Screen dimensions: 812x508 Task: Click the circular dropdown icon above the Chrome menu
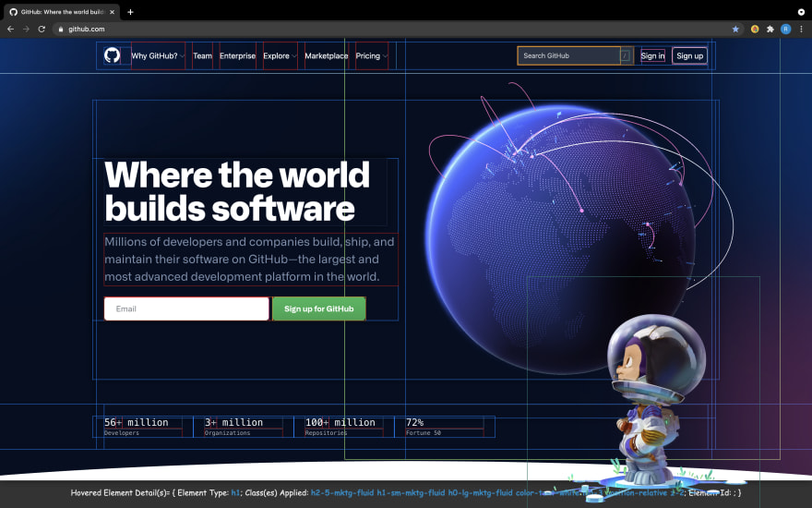[x=801, y=12]
